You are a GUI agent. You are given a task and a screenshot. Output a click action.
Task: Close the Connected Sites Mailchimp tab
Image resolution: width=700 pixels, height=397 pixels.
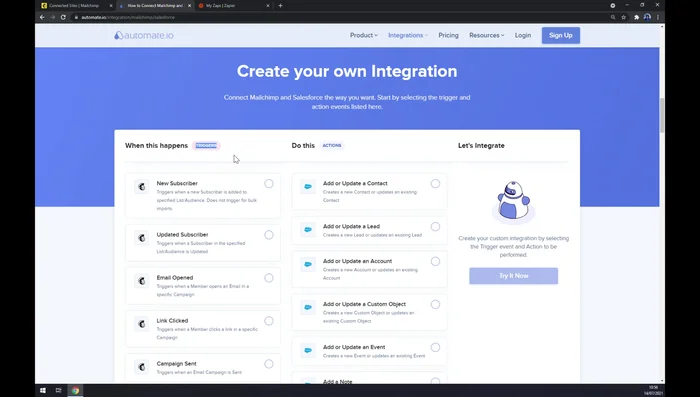click(x=111, y=6)
